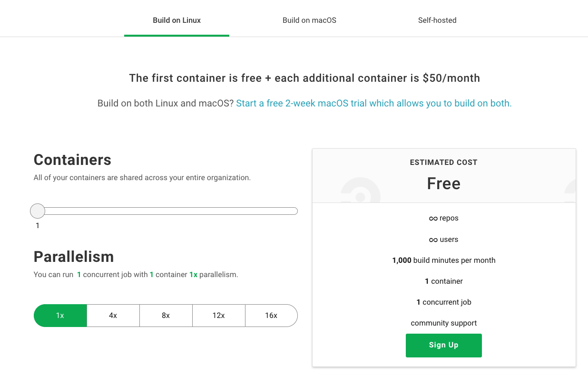Click the Containers slider handle
The width and height of the screenshot is (588, 375).
[x=38, y=211]
